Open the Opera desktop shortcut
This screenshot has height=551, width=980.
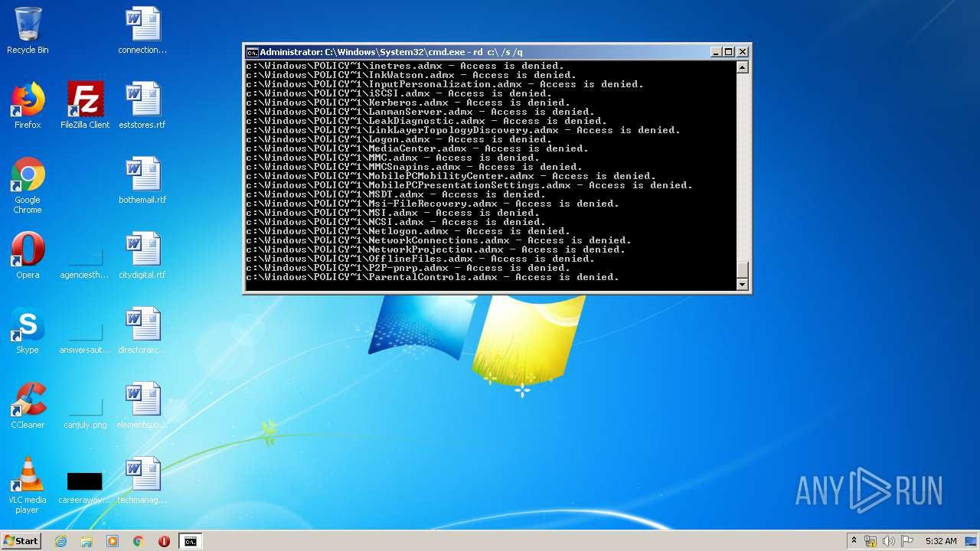[x=28, y=256]
